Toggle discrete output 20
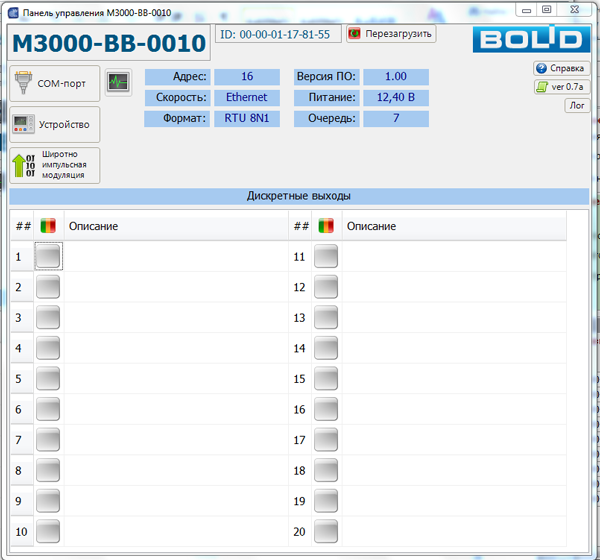Viewport: 600px width, 560px height. tap(326, 532)
